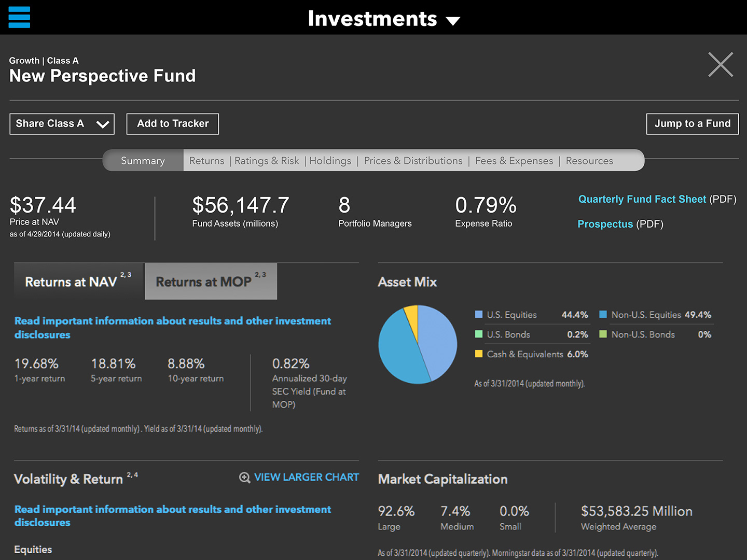The width and height of the screenshot is (747, 560).
Task: Click the magnifier icon beside View Larger Chart
Action: click(x=244, y=478)
